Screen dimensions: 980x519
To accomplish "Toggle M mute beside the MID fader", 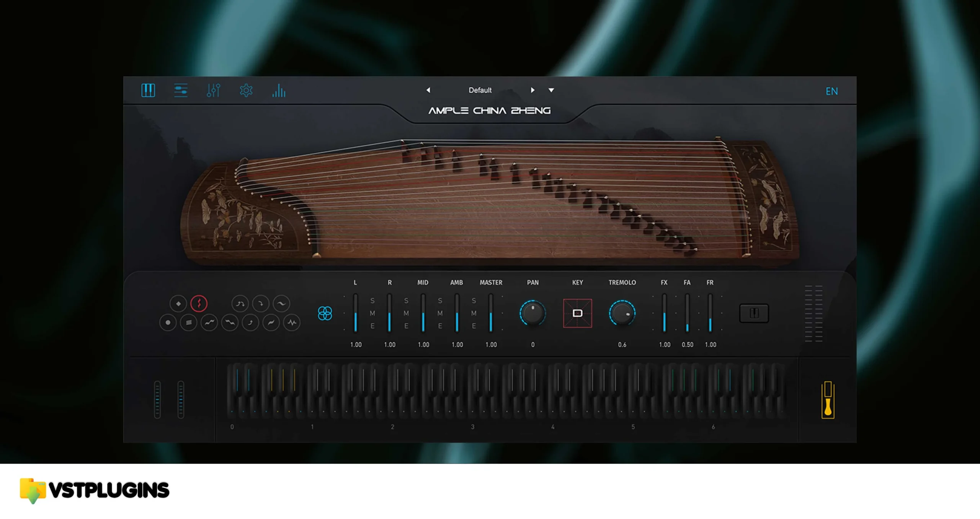I will 440,314.
